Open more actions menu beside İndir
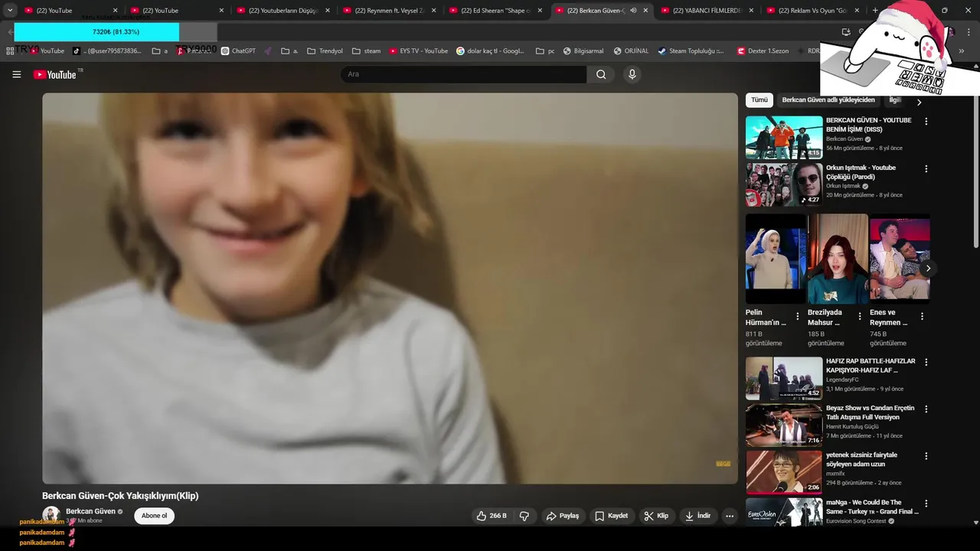Image resolution: width=980 pixels, height=551 pixels. (x=730, y=516)
